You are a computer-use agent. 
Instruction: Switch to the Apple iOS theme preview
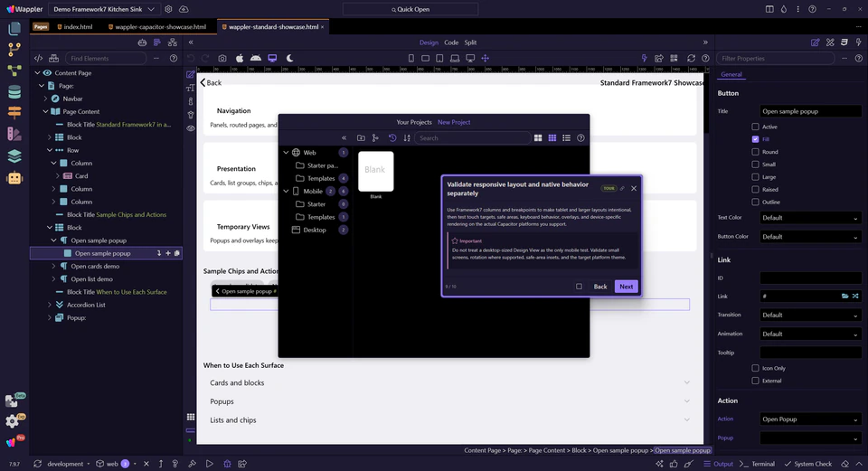click(x=239, y=58)
